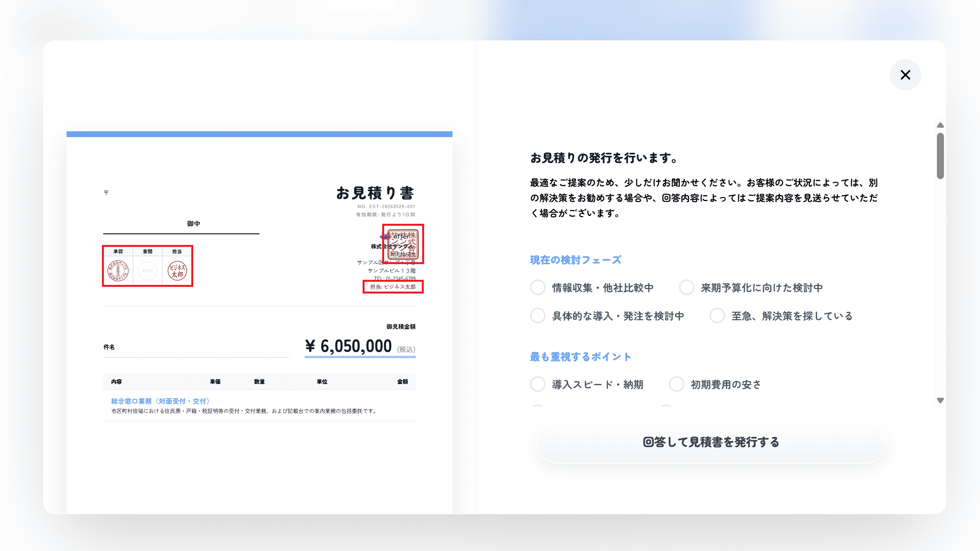Click the 担当 ビジネス太郎 stamp seal
The width and height of the screenshot is (980, 551).
tap(177, 270)
